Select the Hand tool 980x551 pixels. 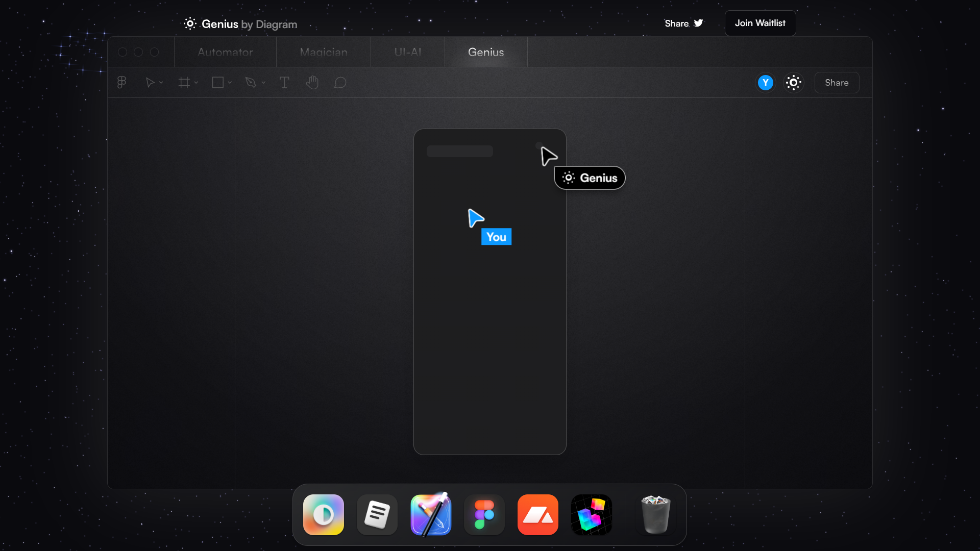[312, 83]
